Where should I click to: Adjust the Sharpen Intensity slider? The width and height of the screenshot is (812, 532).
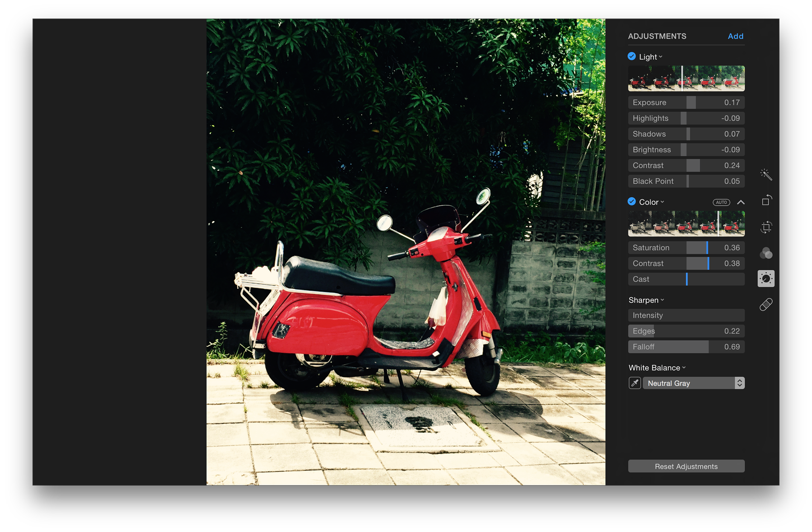[686, 315]
